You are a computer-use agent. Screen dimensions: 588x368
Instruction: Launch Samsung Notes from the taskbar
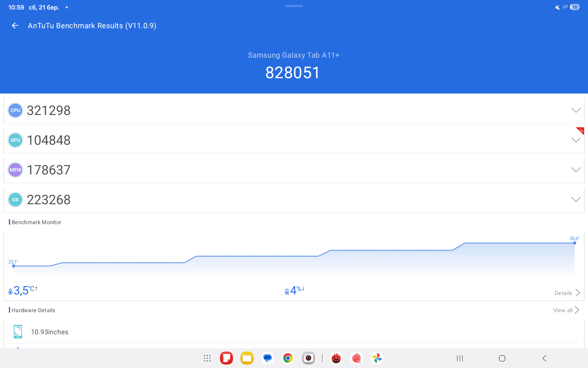pyautogui.click(x=226, y=358)
